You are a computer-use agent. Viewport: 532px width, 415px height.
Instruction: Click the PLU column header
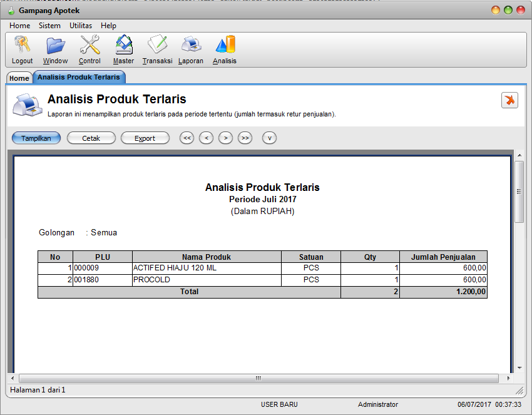pyautogui.click(x=103, y=257)
